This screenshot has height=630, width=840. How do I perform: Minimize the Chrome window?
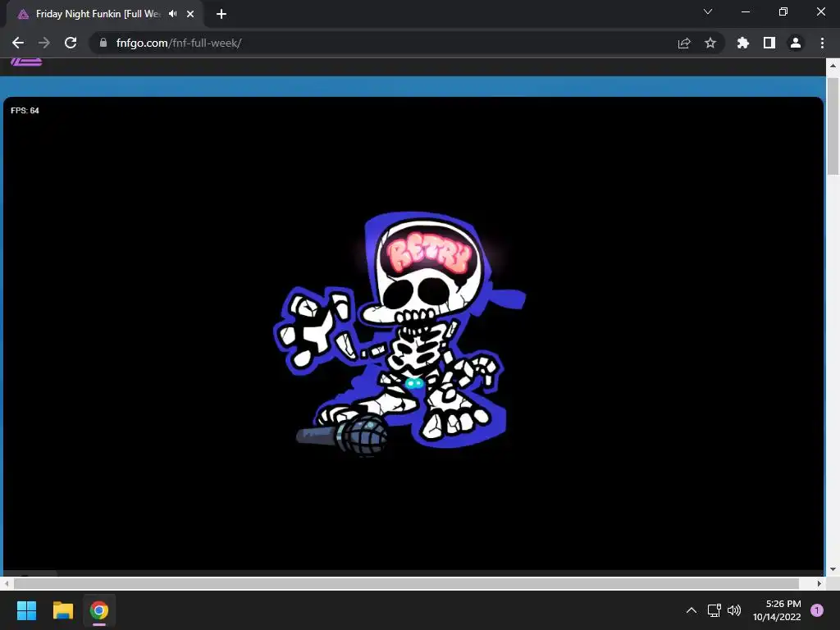746,11
